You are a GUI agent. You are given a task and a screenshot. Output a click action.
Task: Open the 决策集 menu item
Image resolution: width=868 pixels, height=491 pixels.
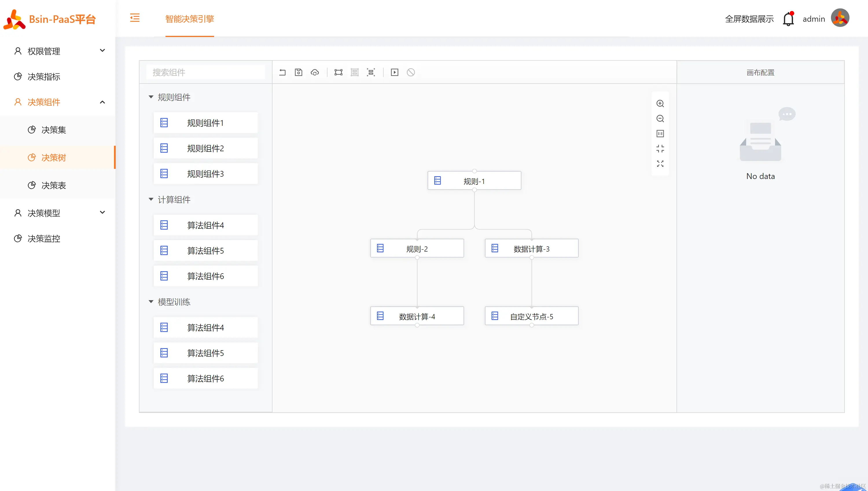point(54,130)
